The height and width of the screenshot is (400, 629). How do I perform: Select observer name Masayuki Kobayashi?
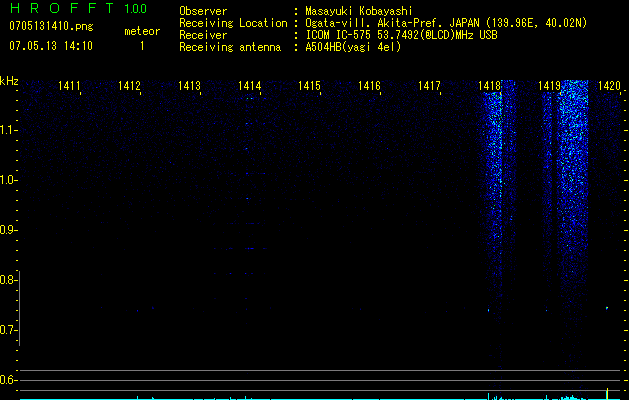[x=359, y=11]
